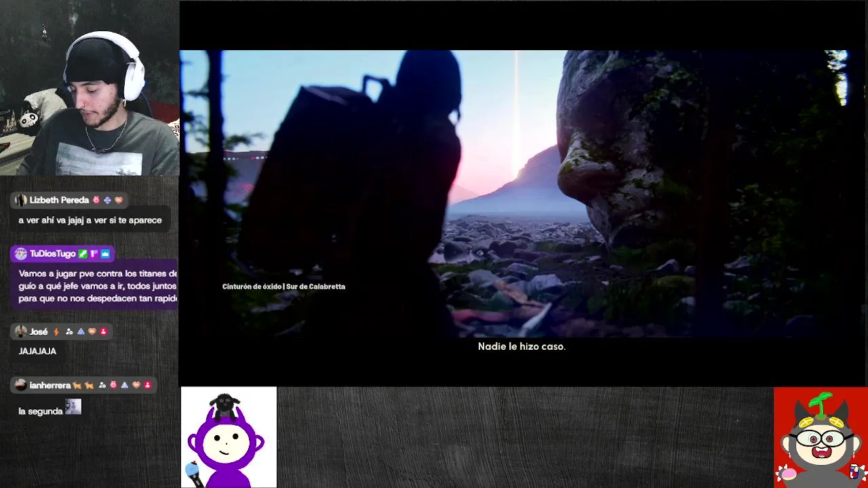Click the subtitle 'Nadie le hizo caso.'

coord(521,346)
